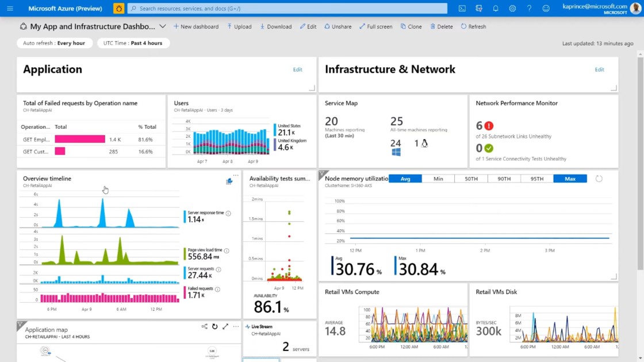Image resolution: width=644 pixels, height=362 pixels.
Task: Toggle the 95TH percentile aggregation
Action: point(537,179)
